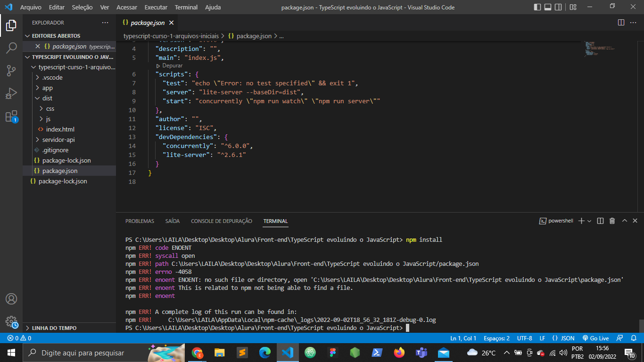Switch to Saída panel tab
644x362 pixels.
coord(173,221)
